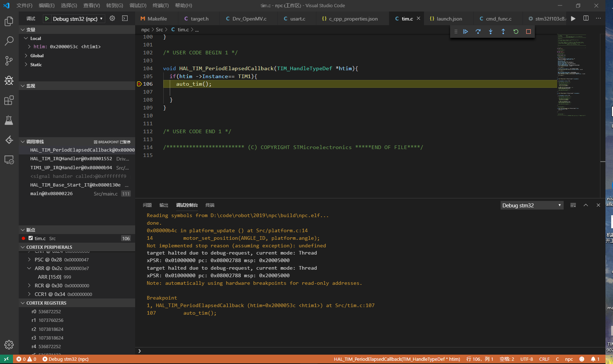Image resolution: width=613 pixels, height=364 pixels.
Task: Restart the debug session from the toolbar
Action: (515, 32)
